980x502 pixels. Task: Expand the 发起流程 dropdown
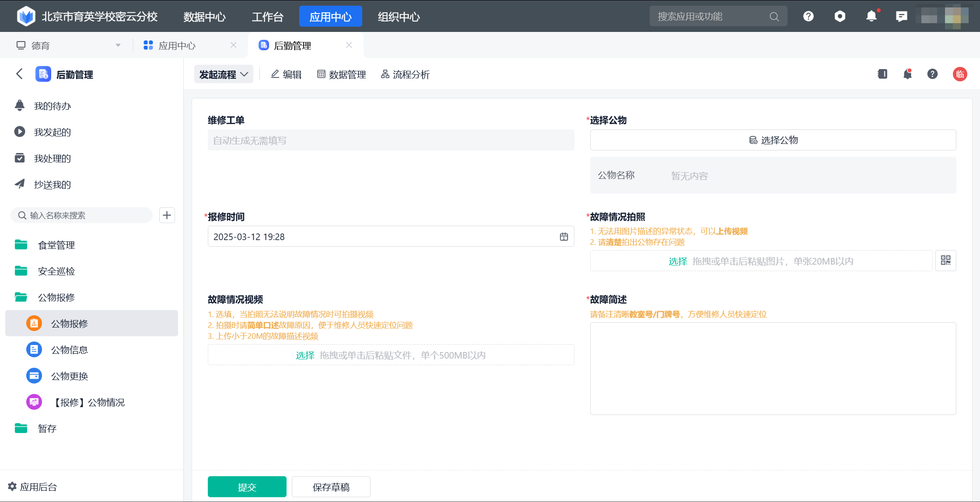point(224,74)
